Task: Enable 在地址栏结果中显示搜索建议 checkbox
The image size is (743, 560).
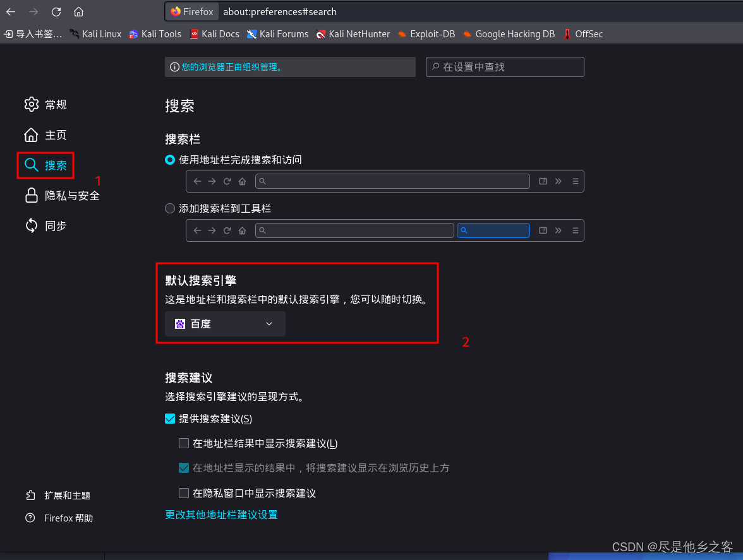Action: pos(183,443)
